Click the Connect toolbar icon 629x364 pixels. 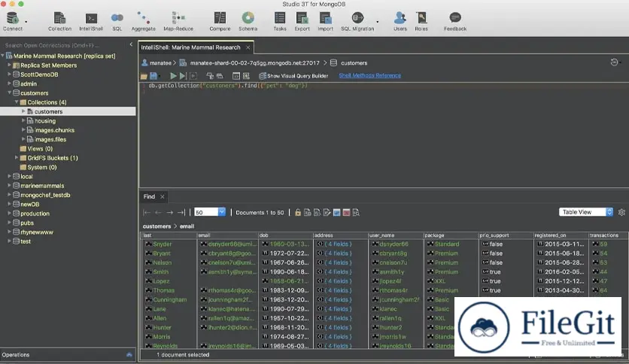tap(13, 21)
